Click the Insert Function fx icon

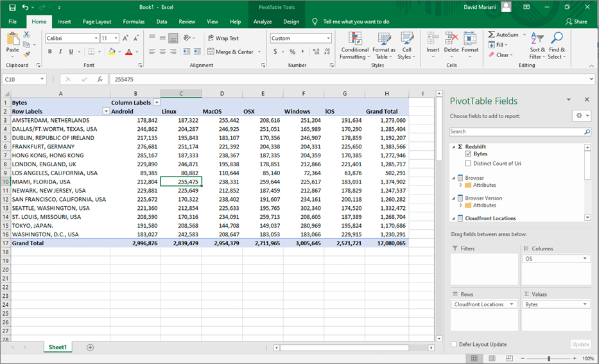point(100,79)
